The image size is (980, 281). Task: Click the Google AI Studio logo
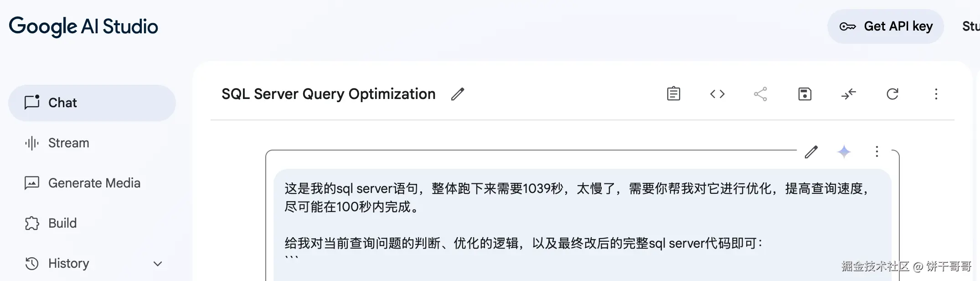tap(83, 26)
